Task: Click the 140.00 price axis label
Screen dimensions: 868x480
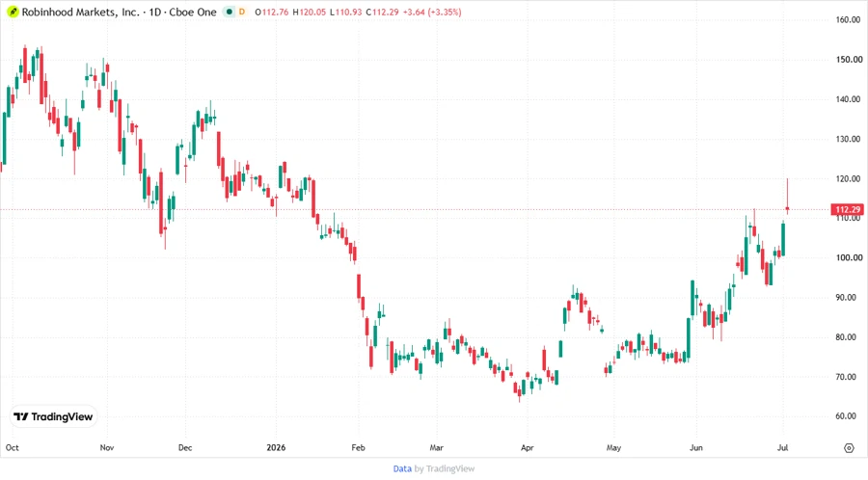Action: tap(849, 99)
